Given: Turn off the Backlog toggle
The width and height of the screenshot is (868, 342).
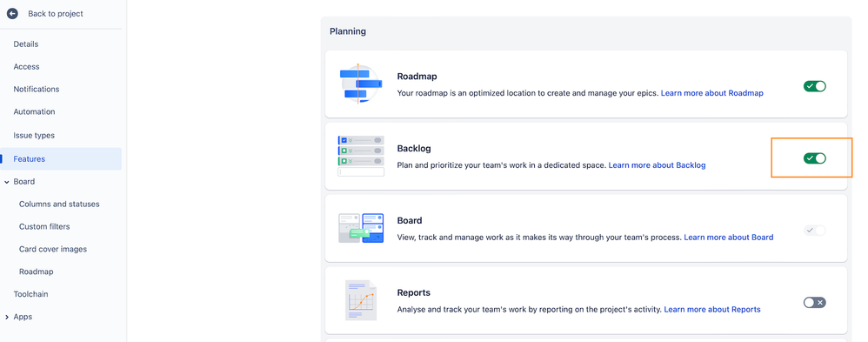Looking at the screenshot, I should [814, 158].
